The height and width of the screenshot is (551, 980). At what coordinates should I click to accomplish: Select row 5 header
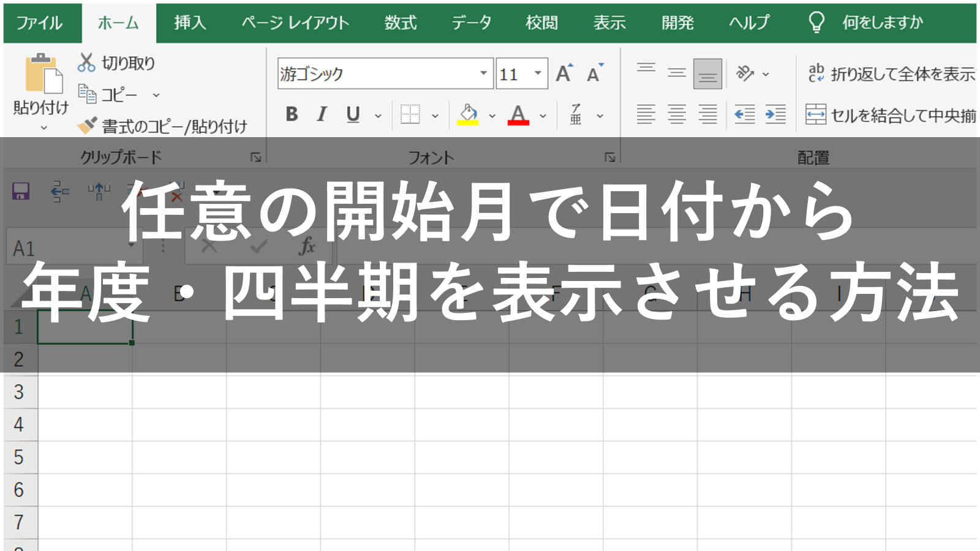pos(19,457)
